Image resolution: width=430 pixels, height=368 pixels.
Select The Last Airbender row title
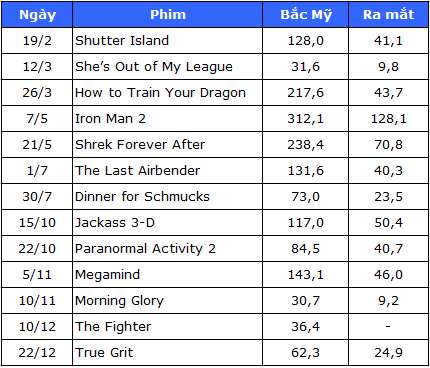(x=168, y=171)
